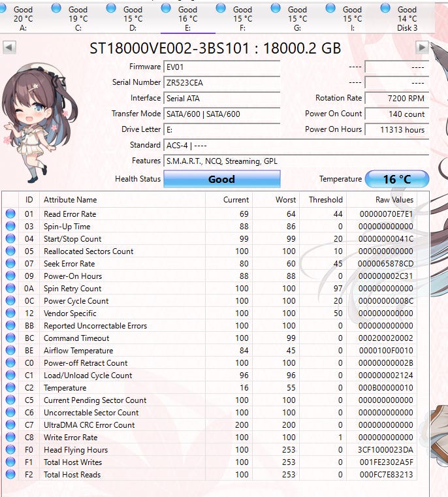The height and width of the screenshot is (497, 448).
Task: Click status orb for Load/Unload Cycle Count
Action: click(10, 375)
